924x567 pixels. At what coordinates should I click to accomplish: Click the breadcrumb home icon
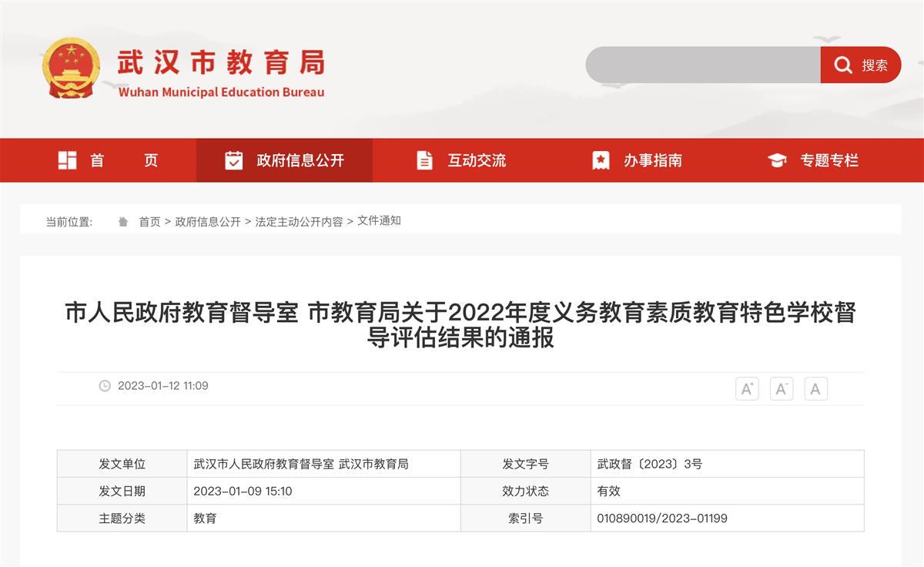click(123, 222)
